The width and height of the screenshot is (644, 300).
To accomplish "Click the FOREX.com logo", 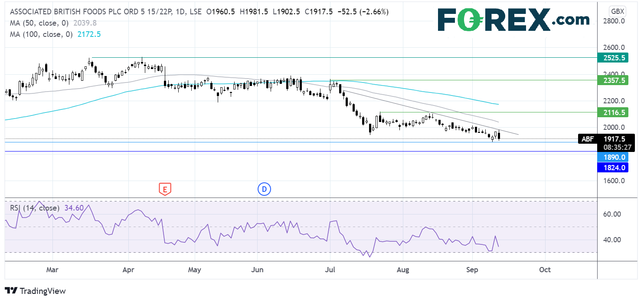I will coord(513,20).
